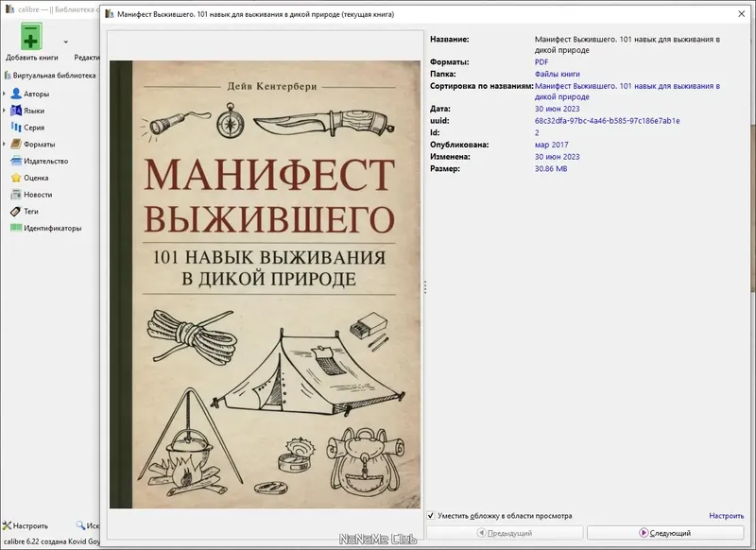Click the uuid link value
This screenshot has width=756, height=550.
tap(607, 121)
